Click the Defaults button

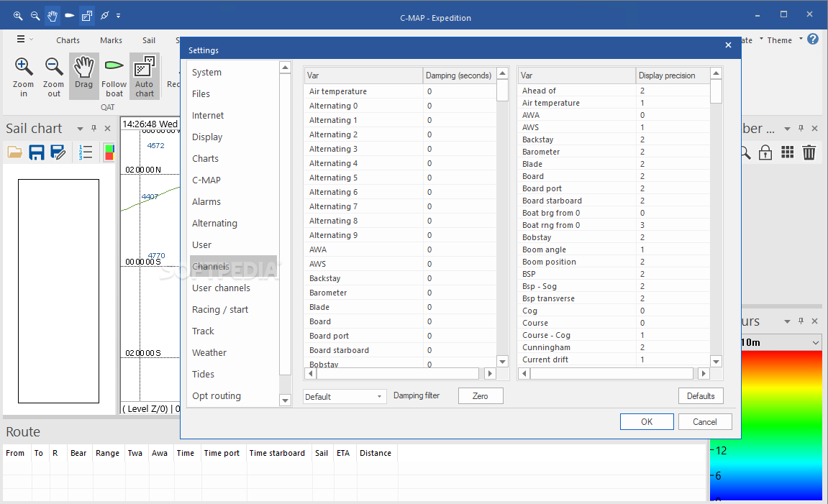[x=701, y=396]
